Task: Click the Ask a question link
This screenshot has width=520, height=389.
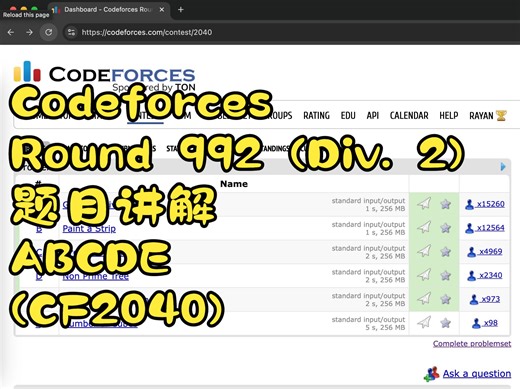Action: click(477, 374)
